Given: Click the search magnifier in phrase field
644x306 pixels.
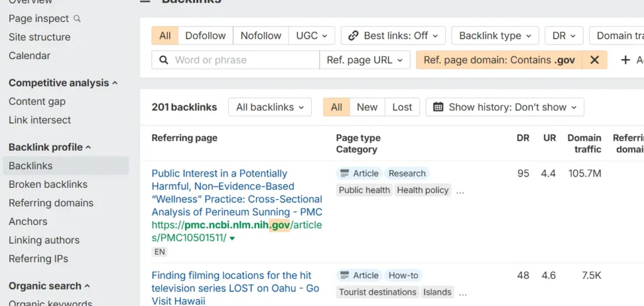Looking at the screenshot, I should (x=164, y=60).
